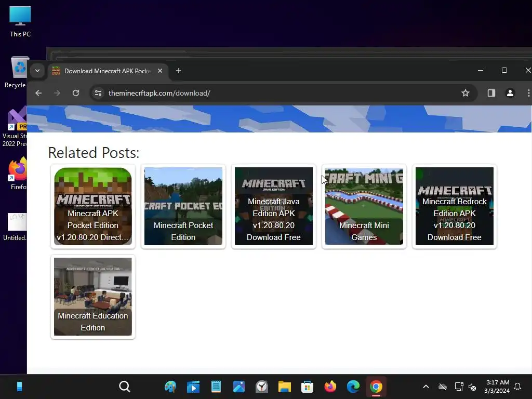The height and width of the screenshot is (399, 532).
Task: Open Minecraft Pocket Edition related post
Action: [183, 206]
